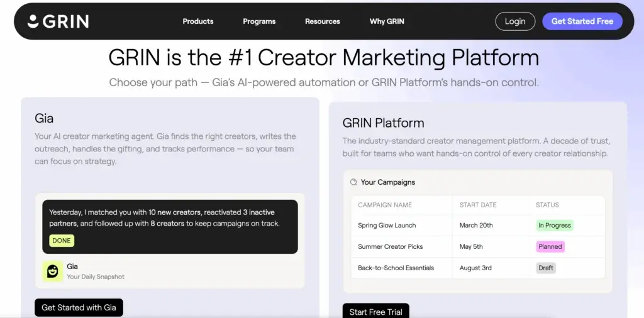The height and width of the screenshot is (318, 644).
Task: Click the Start Free Trial button
Action: pyautogui.click(x=375, y=312)
